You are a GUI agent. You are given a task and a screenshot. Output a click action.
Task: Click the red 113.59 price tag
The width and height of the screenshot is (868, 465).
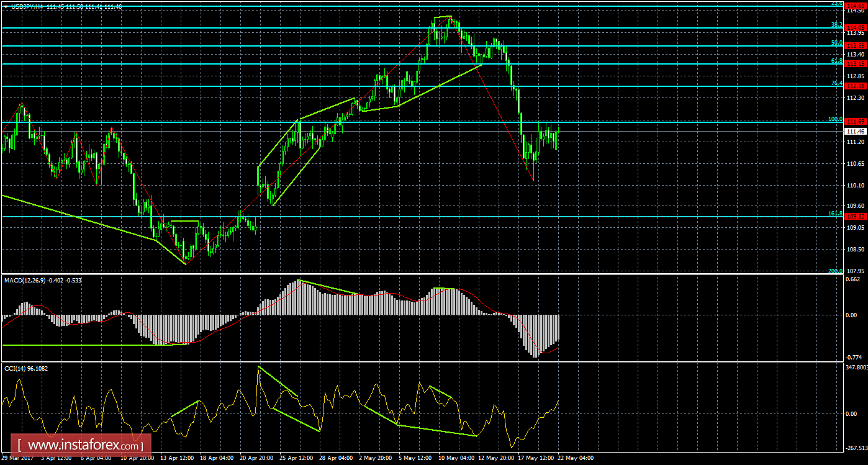pos(856,46)
